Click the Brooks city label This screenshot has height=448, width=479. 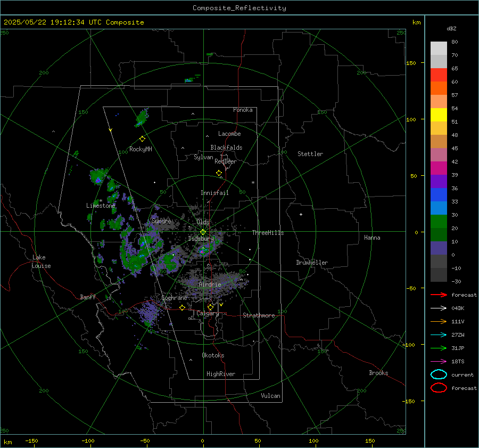[x=378, y=373]
